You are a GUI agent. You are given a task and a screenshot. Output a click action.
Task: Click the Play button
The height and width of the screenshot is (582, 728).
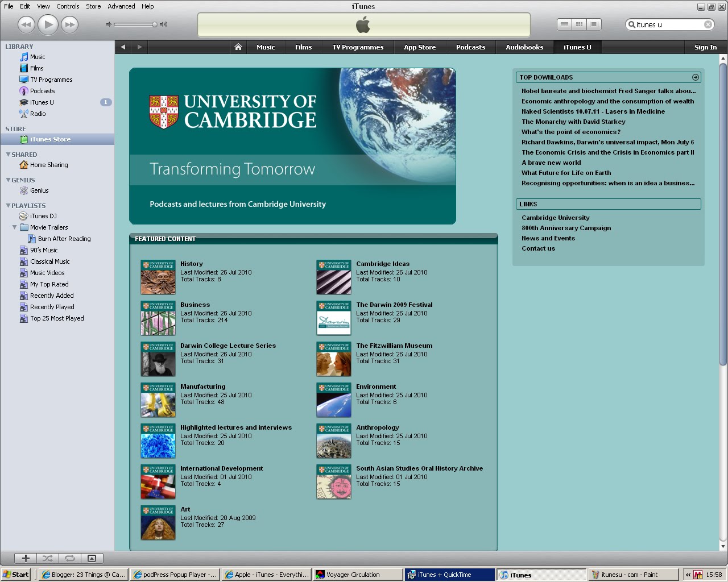click(48, 24)
